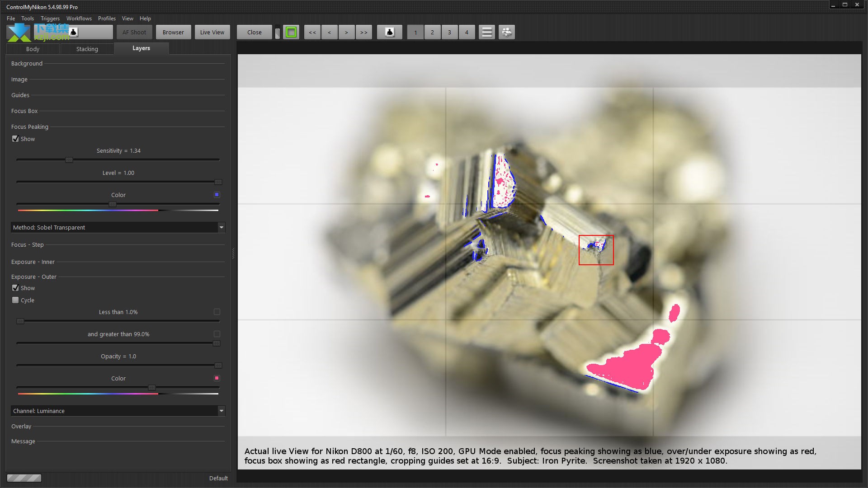Image resolution: width=868 pixels, height=488 pixels.
Task: Navigate to first image with skip-to-start icon
Action: click(x=312, y=32)
